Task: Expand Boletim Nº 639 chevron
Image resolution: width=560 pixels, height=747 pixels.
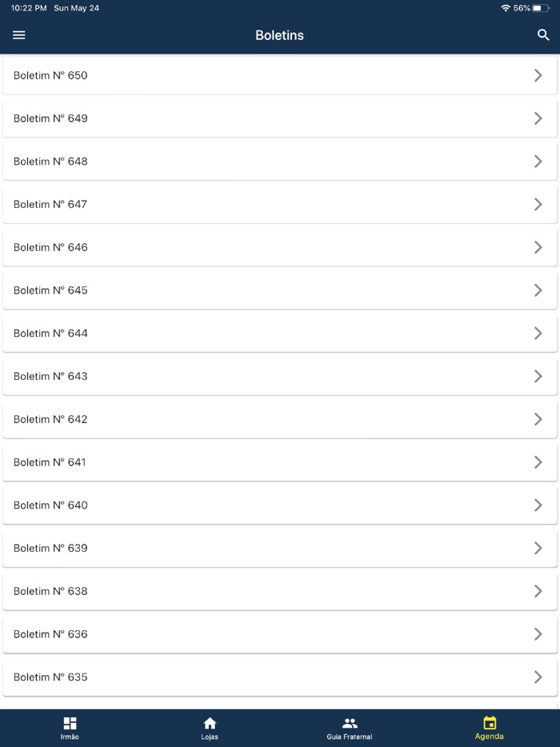Action: pos(538,548)
